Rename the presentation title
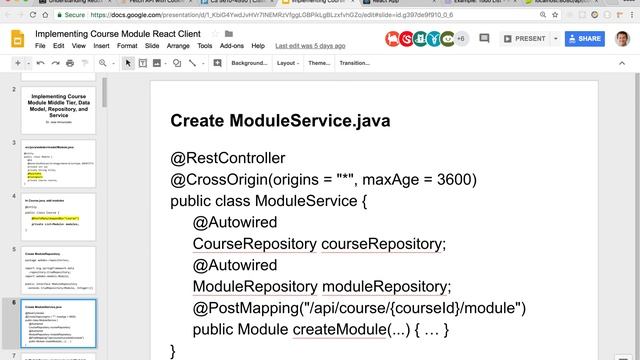 pos(118,34)
